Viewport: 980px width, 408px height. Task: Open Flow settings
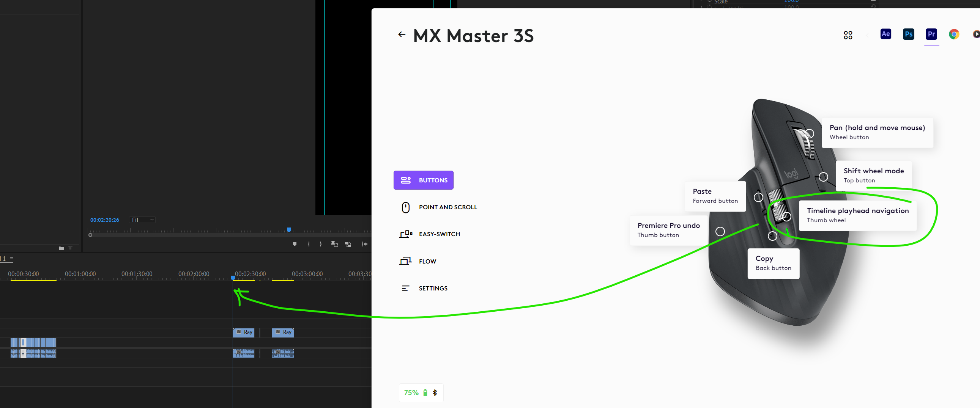click(428, 261)
